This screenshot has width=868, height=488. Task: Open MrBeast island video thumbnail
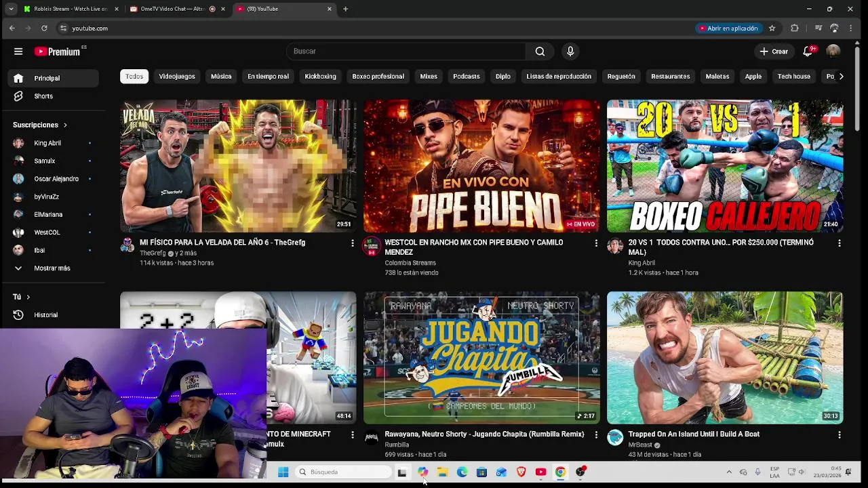click(725, 358)
